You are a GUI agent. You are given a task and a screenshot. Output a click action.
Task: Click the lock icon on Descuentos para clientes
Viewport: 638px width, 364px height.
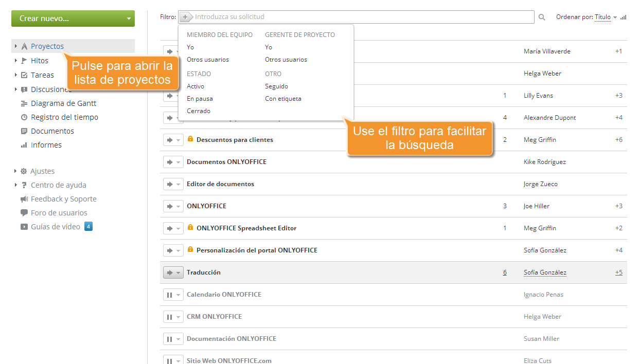(190, 139)
